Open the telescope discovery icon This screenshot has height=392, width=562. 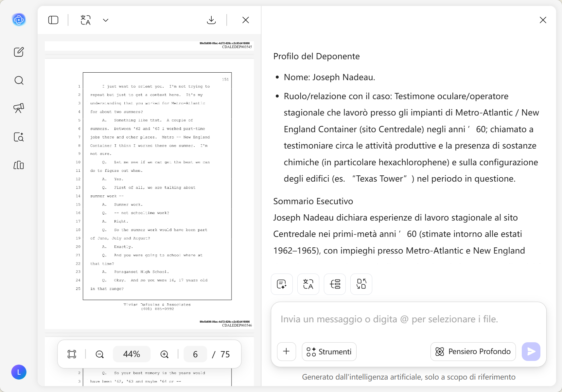point(19,108)
